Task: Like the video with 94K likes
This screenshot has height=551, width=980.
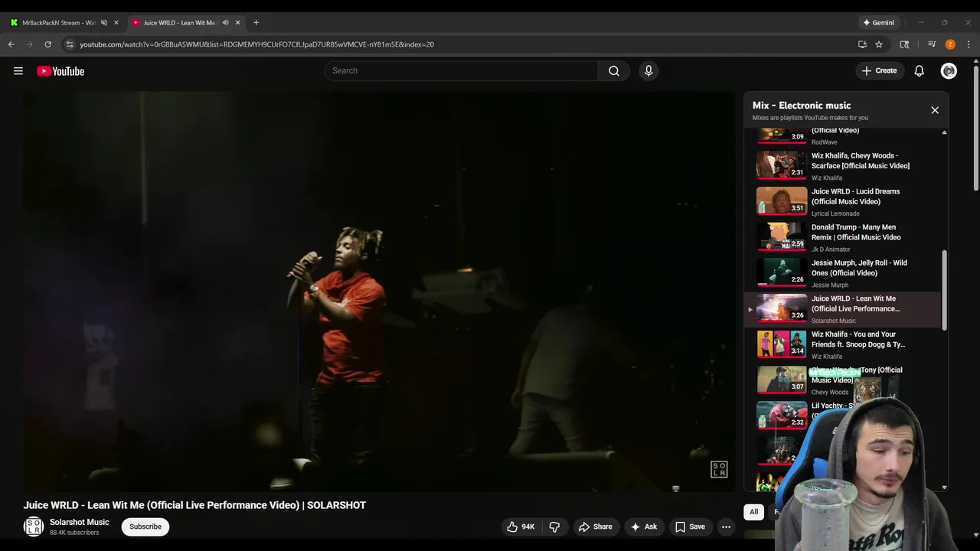Action: click(x=521, y=527)
